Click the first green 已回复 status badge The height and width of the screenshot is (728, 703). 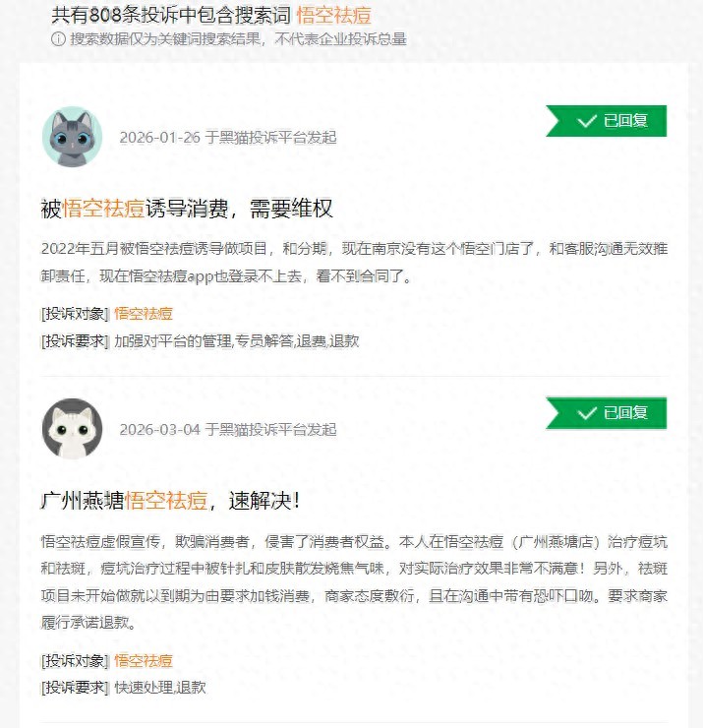coord(606,121)
